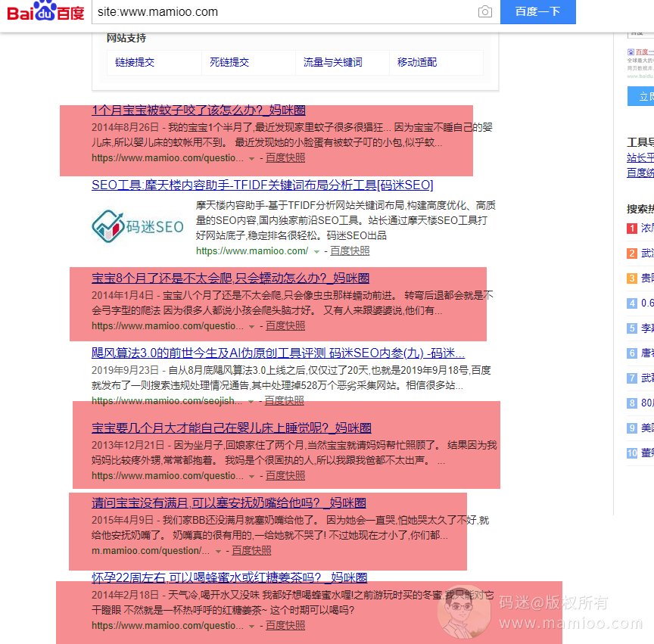Click the rank 10 hot search badge

[x=631, y=453]
